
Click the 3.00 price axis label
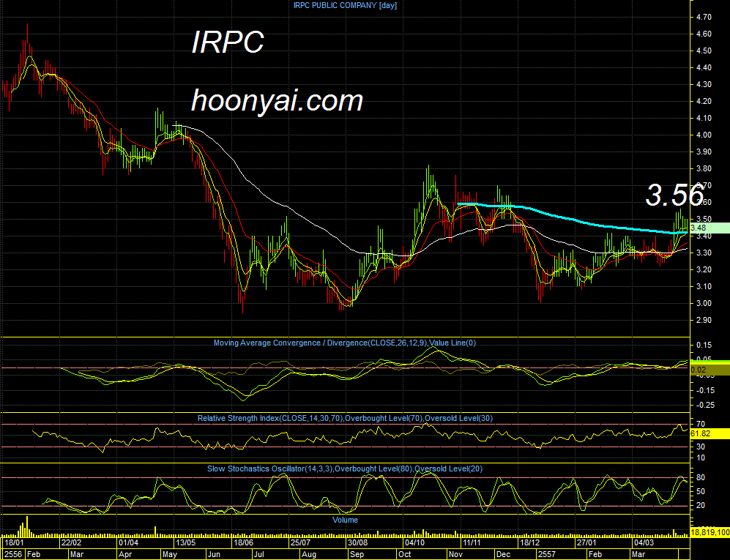pyautogui.click(x=704, y=303)
